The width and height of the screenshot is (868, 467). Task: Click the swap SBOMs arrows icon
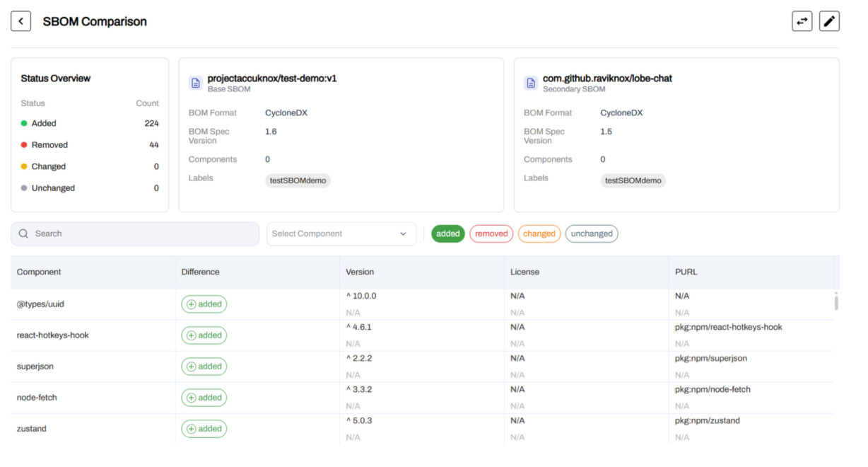click(x=802, y=21)
